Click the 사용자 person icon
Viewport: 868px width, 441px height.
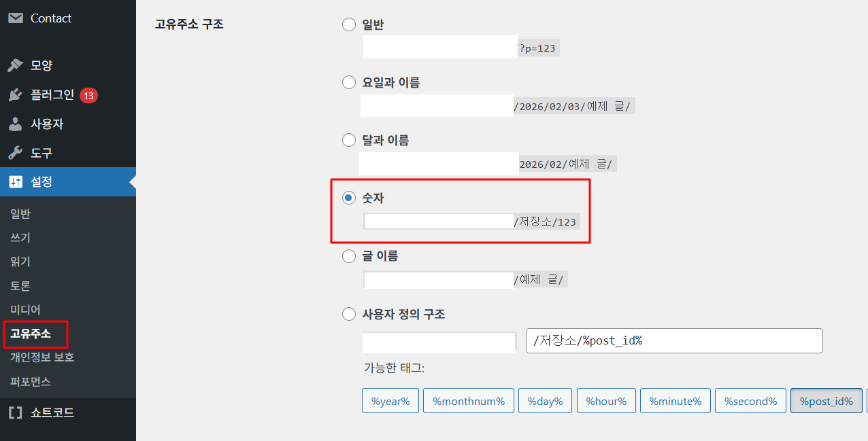pyautogui.click(x=15, y=124)
